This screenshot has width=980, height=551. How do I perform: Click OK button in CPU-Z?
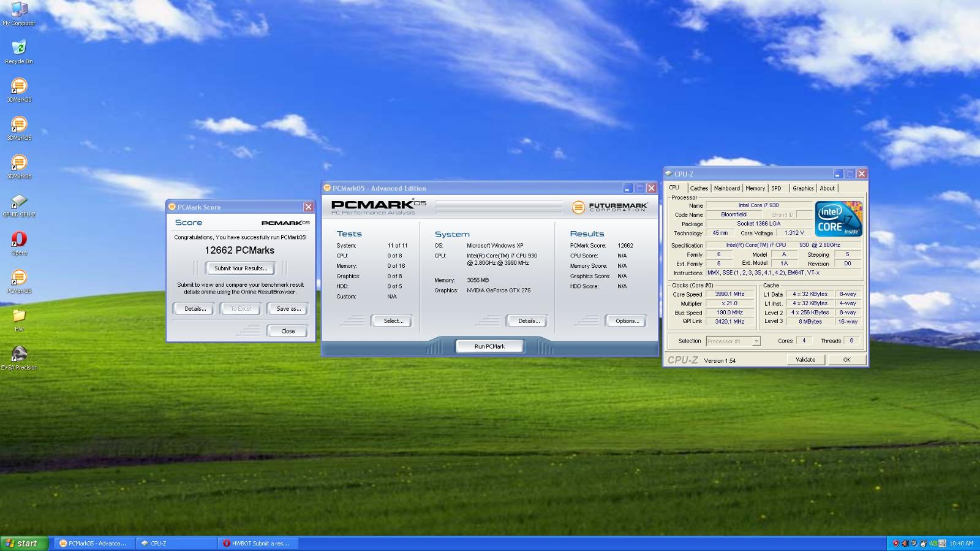[x=846, y=360]
